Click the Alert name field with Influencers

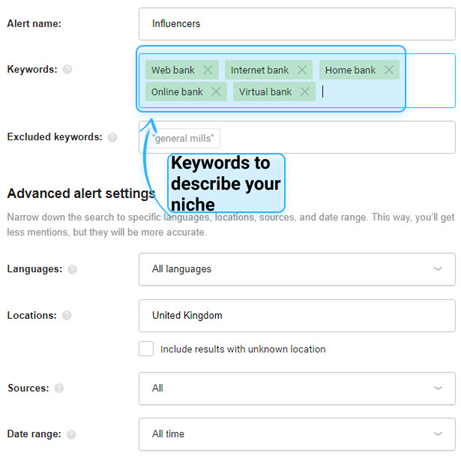click(x=297, y=24)
